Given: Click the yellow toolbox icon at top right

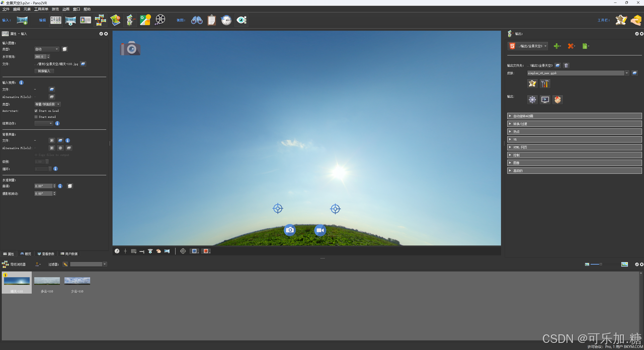Looking at the screenshot, I should click(x=636, y=20).
